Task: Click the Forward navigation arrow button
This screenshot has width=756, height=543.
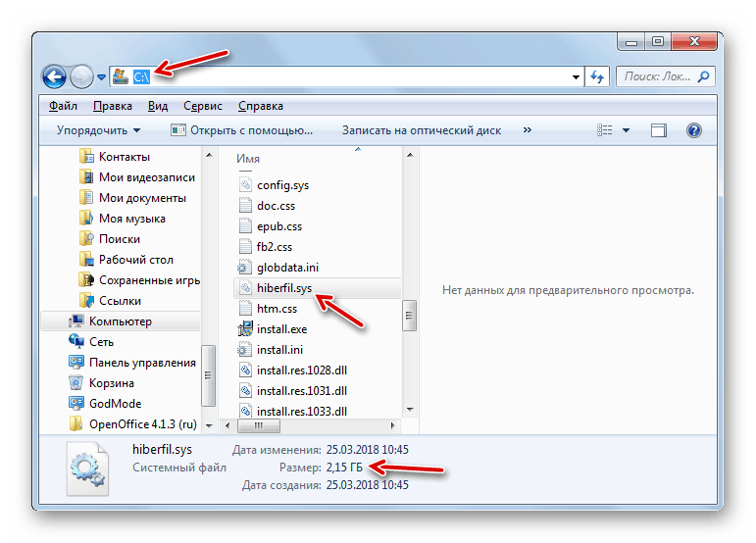Action: click(81, 77)
